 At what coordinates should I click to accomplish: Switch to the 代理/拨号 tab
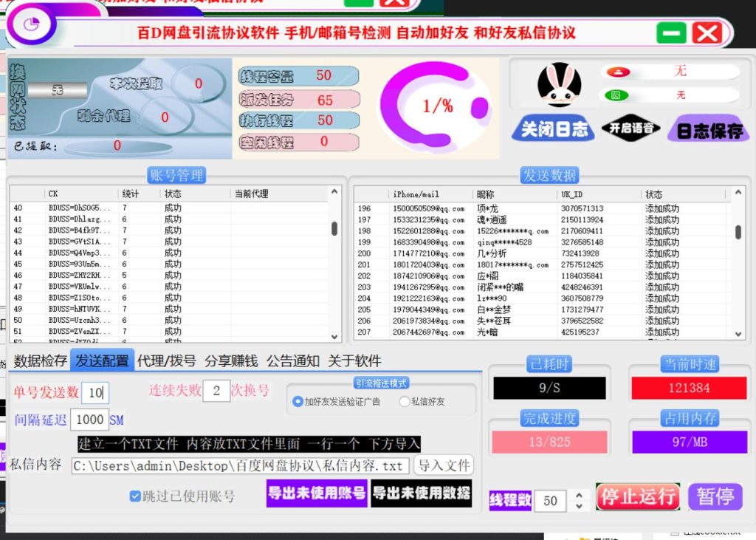167,361
